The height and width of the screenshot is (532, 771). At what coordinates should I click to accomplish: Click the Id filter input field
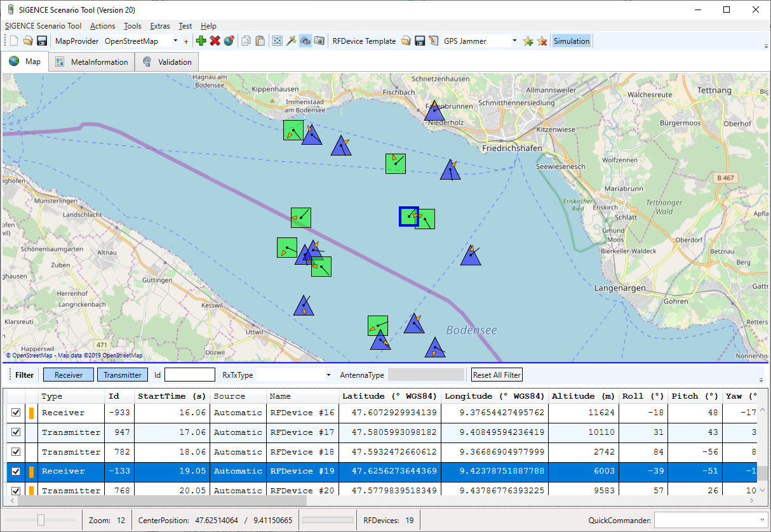point(190,375)
